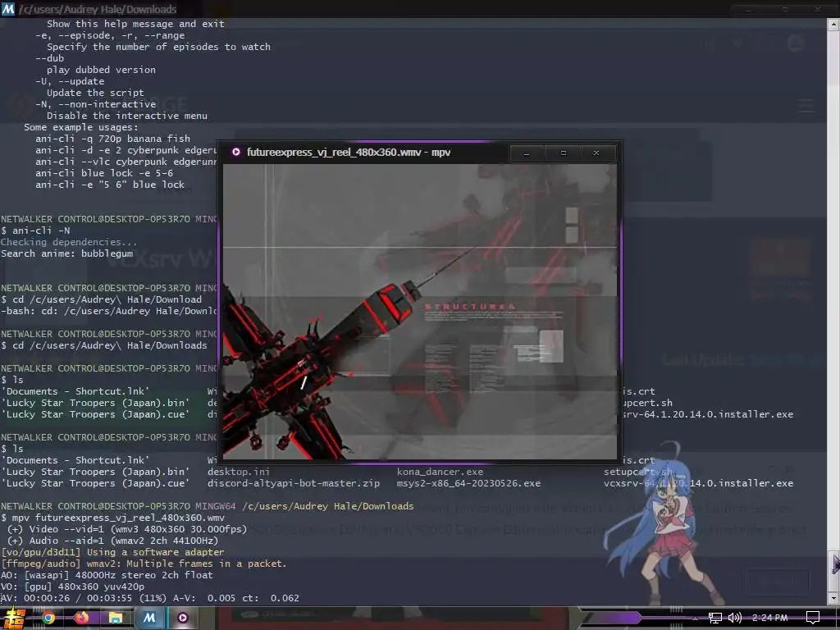Click the '-U, --update' option line
Screen dimensions: 840x630
point(70,81)
